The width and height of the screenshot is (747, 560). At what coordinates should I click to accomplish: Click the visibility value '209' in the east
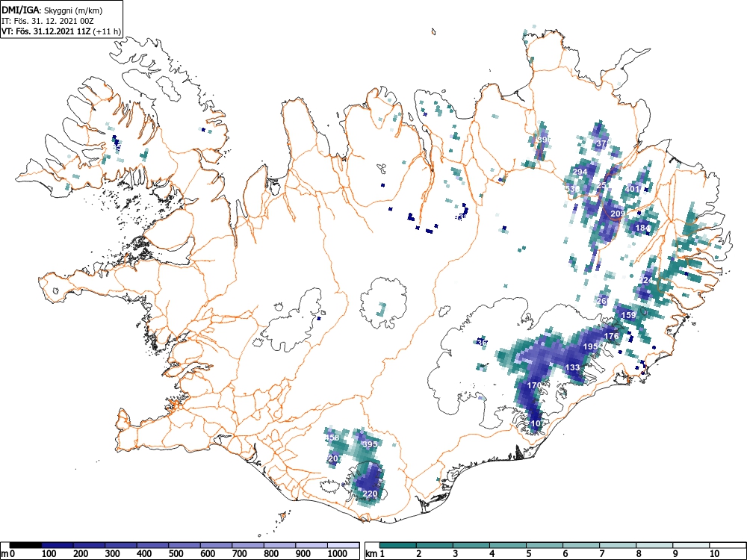tap(618, 214)
